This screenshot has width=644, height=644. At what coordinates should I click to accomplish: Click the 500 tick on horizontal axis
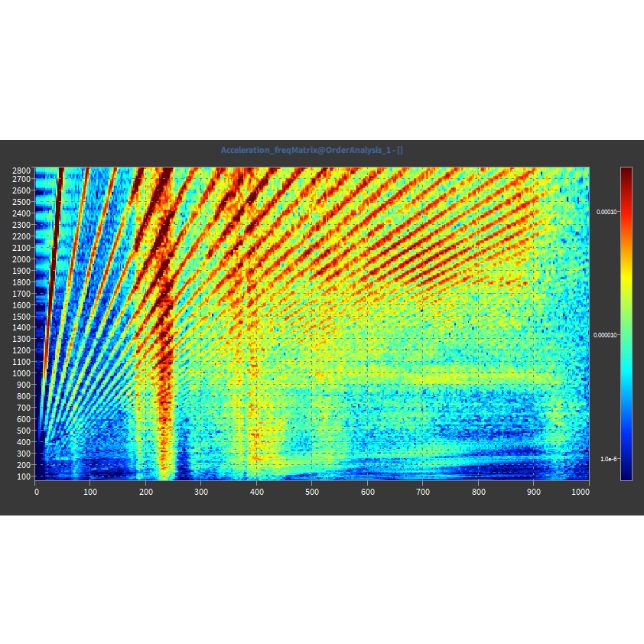pyautogui.click(x=312, y=492)
